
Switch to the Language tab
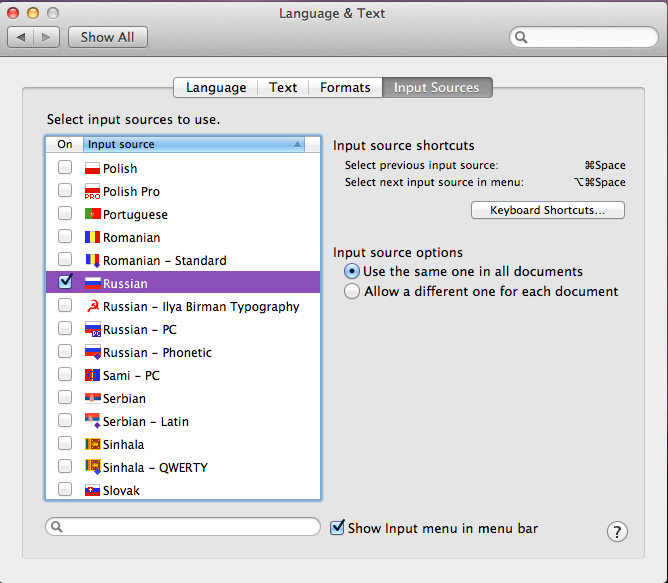click(215, 88)
